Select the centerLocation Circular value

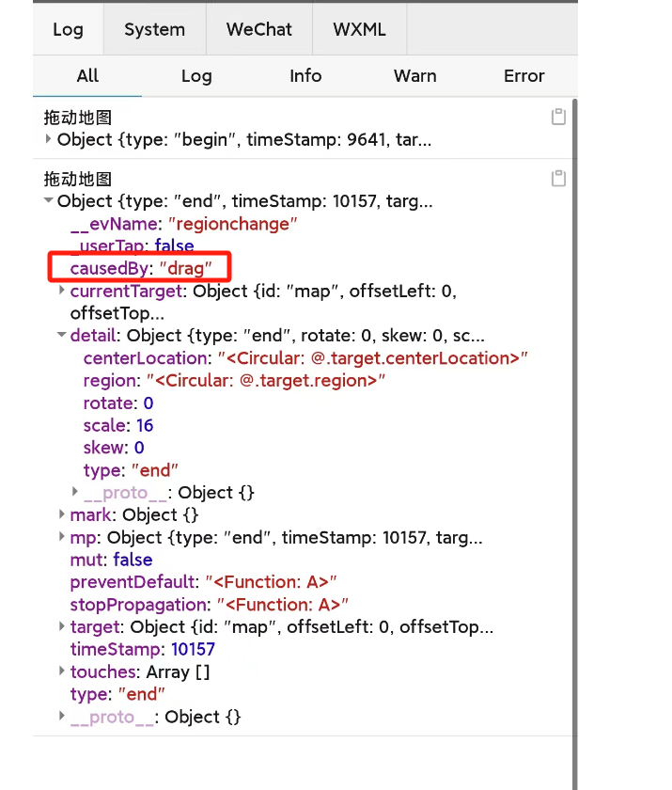click(x=372, y=358)
